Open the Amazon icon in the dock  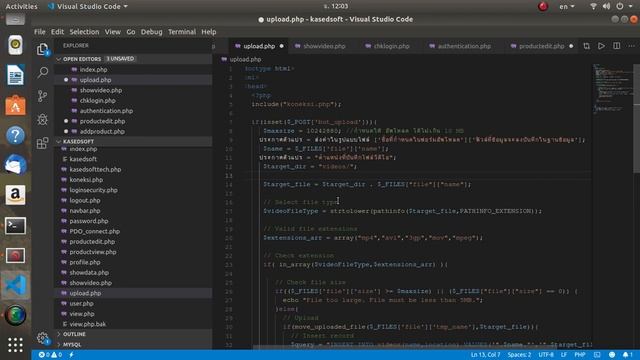pos(16,195)
